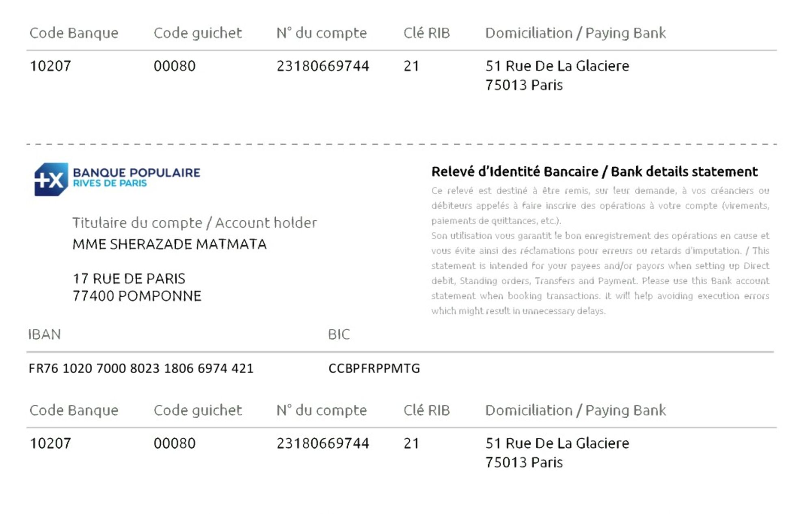Click the 17 RUE DE PARIS address line

pos(129,279)
